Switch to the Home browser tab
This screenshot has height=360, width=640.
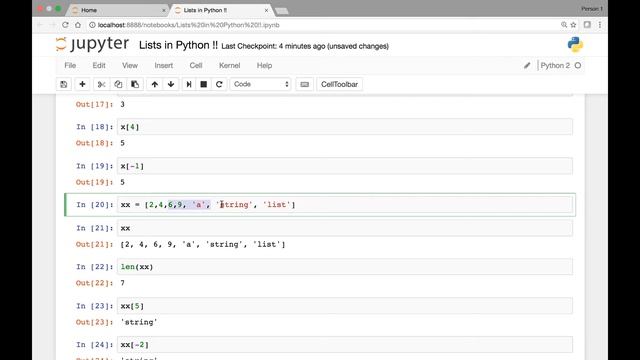(x=118, y=10)
